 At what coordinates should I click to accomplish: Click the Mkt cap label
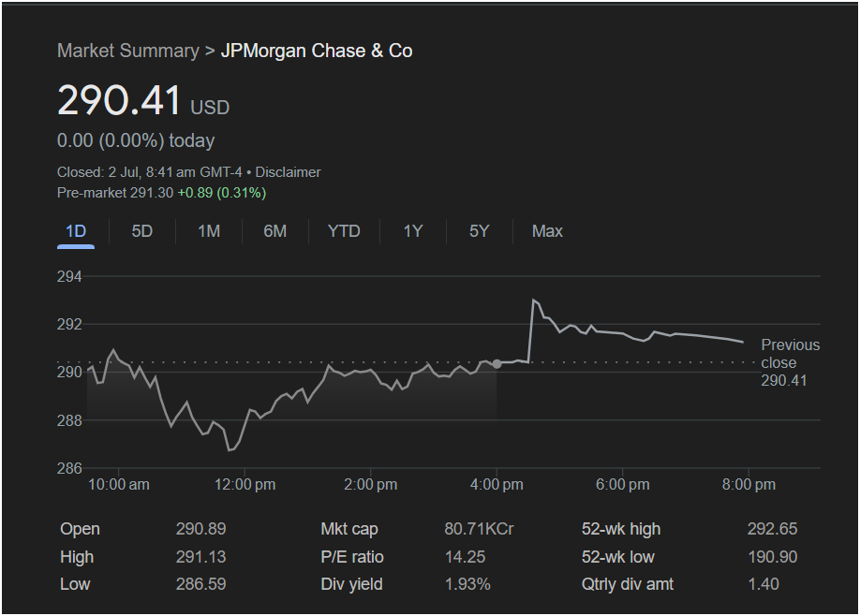[x=349, y=529]
